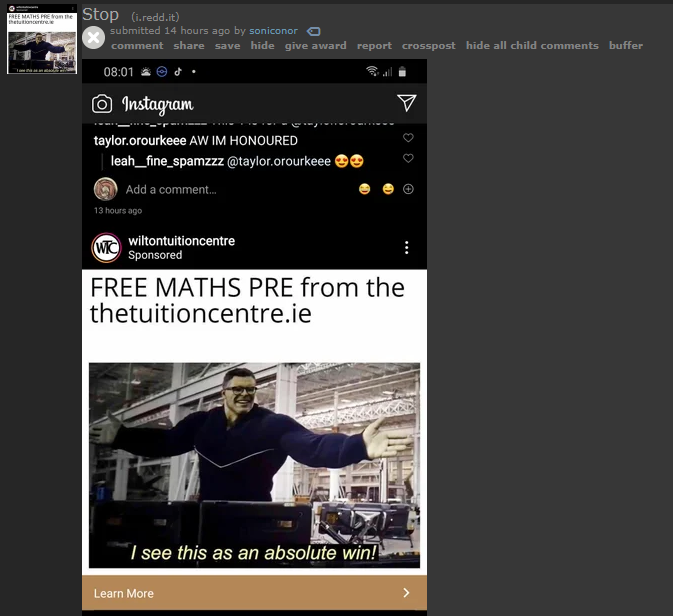The height and width of the screenshot is (616, 673).
Task: Click the blue tag flair icon
Action: [x=314, y=31]
